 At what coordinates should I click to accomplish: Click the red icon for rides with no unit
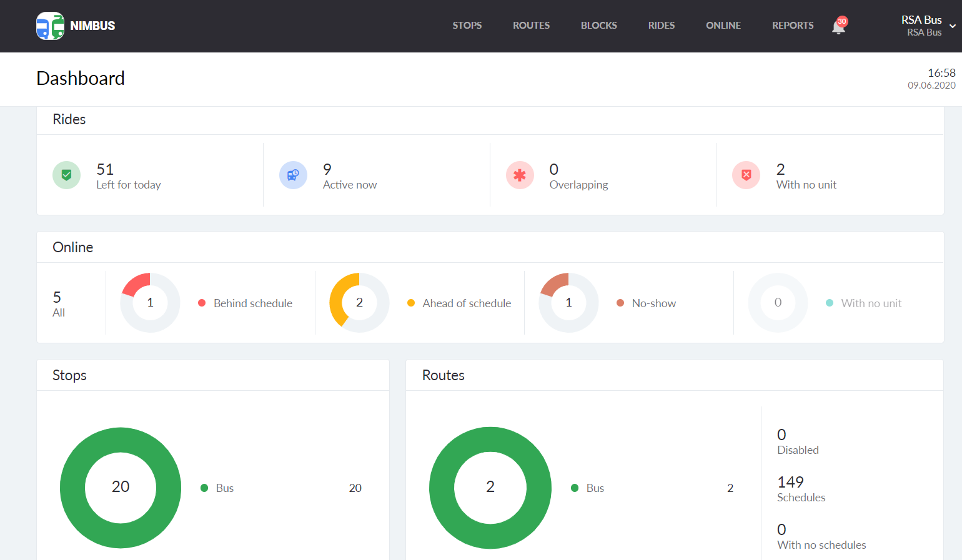pyautogui.click(x=746, y=175)
